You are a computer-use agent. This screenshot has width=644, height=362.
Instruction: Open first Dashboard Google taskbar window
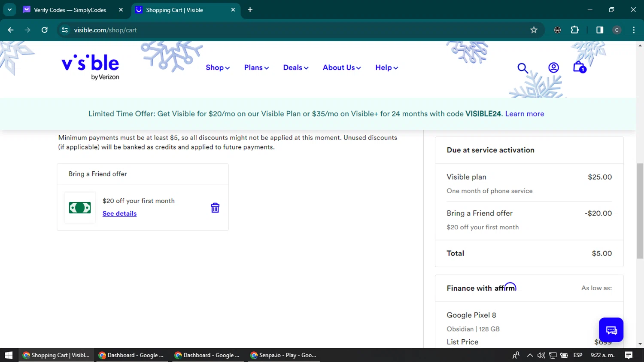pyautogui.click(x=131, y=355)
